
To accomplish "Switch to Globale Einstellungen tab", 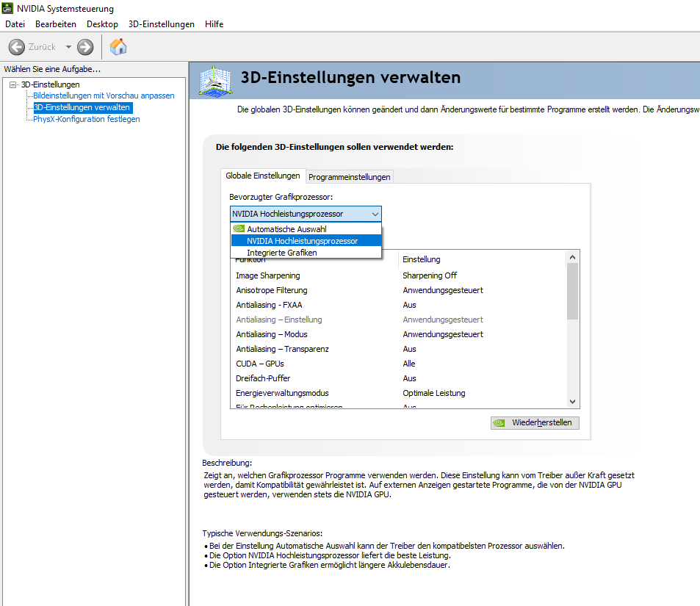I will (263, 176).
